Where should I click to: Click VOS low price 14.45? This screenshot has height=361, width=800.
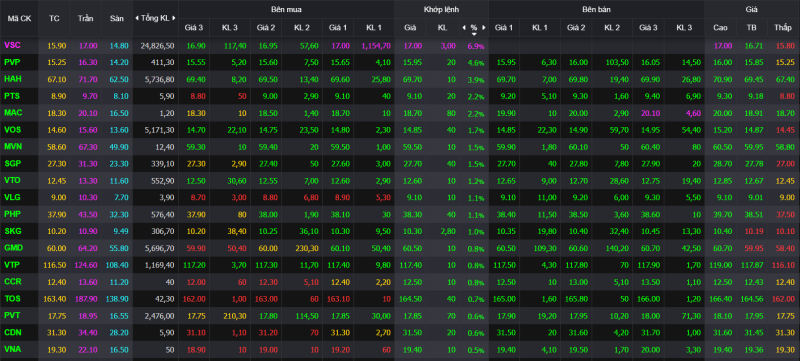pos(785,130)
